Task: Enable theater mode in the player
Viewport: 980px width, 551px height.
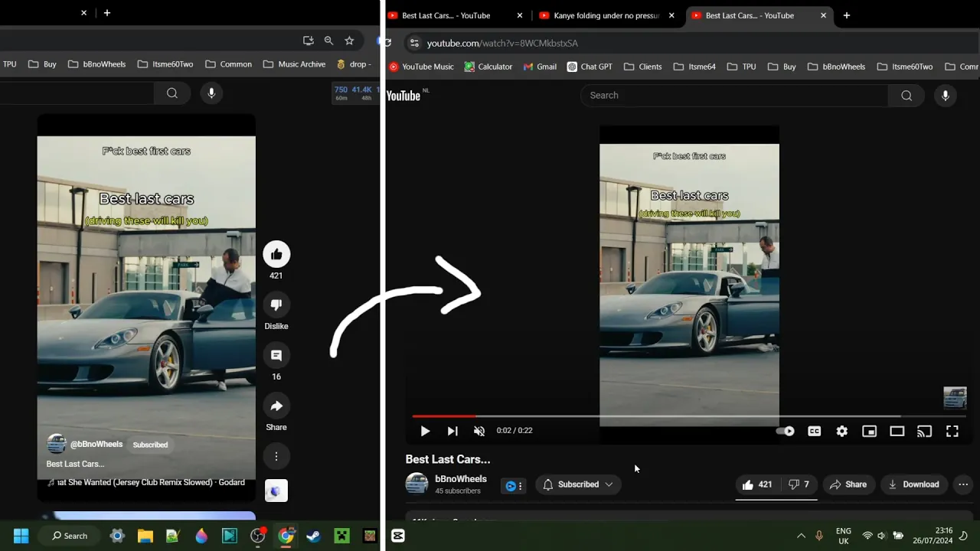Action: [897, 431]
